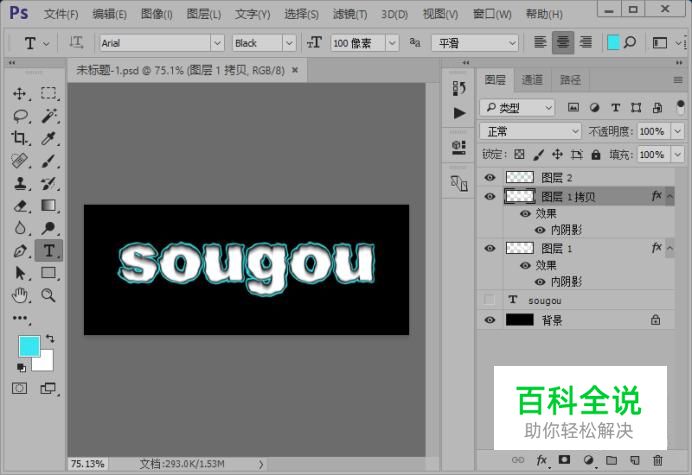The height and width of the screenshot is (475, 692).
Task: Select the Healing Brush tool
Action: point(19,161)
